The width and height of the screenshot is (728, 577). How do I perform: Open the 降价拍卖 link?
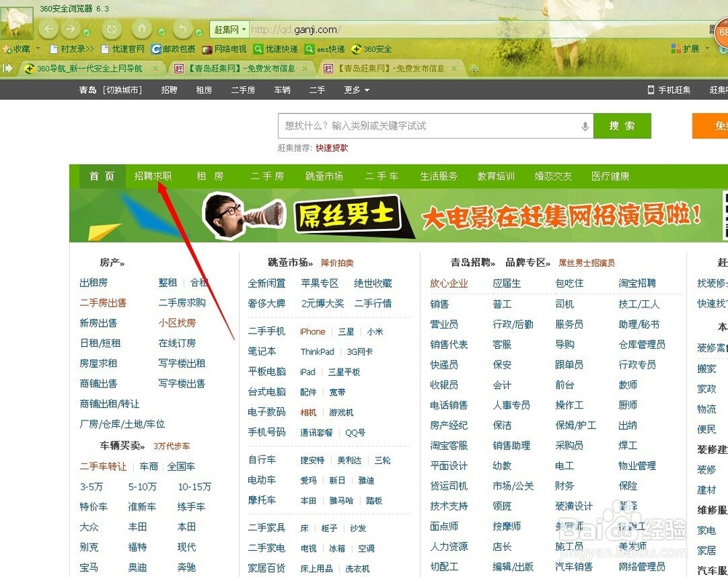click(x=337, y=263)
